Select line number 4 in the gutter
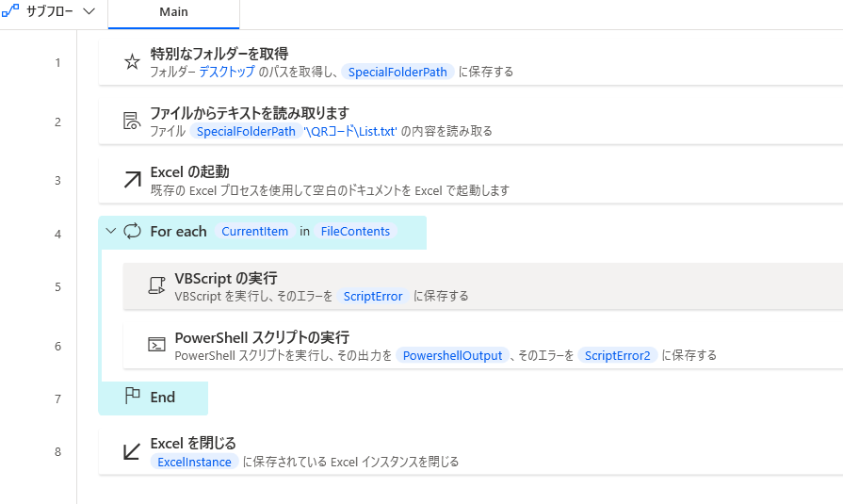This screenshot has width=843, height=504. 57,234
